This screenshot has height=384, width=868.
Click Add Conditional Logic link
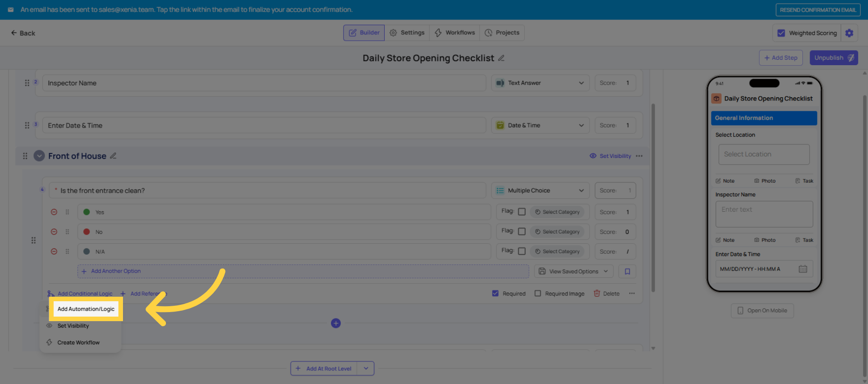[80, 294]
